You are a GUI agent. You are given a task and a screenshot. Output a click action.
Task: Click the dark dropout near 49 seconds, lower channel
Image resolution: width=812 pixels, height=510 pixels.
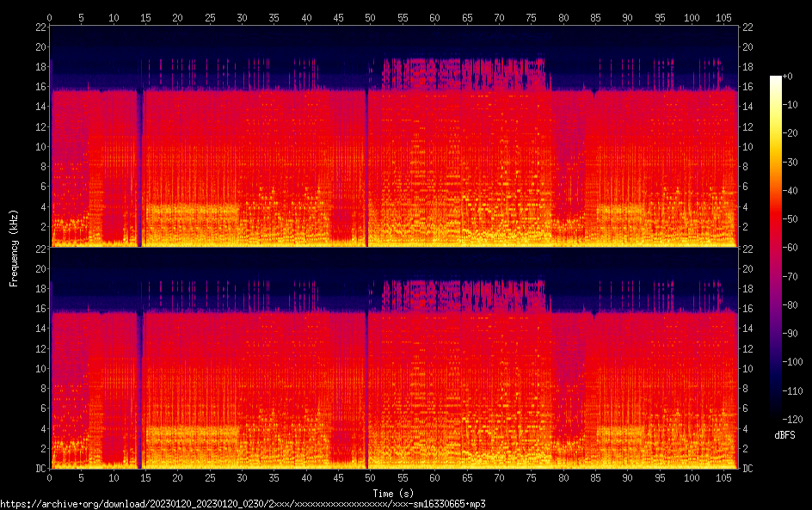[367, 387]
